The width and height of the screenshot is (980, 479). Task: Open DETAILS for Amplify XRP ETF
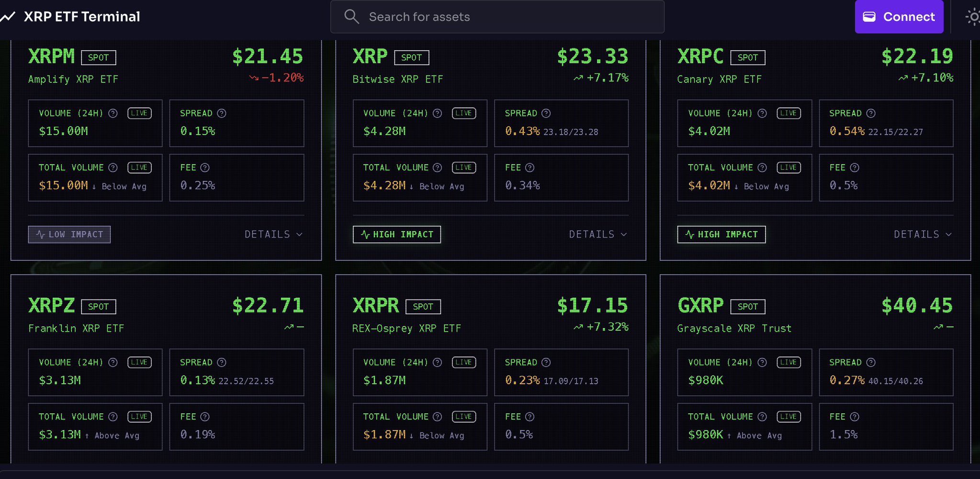(273, 234)
